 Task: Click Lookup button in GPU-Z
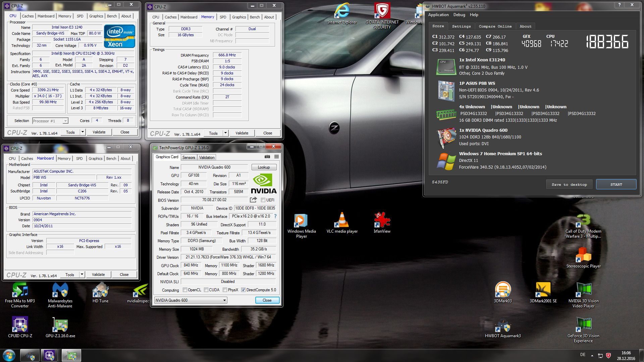click(x=264, y=167)
